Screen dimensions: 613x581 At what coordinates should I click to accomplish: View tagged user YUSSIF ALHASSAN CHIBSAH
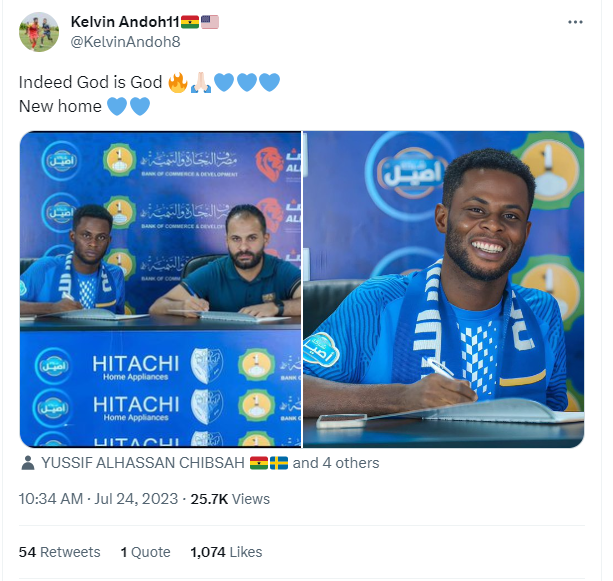143,463
